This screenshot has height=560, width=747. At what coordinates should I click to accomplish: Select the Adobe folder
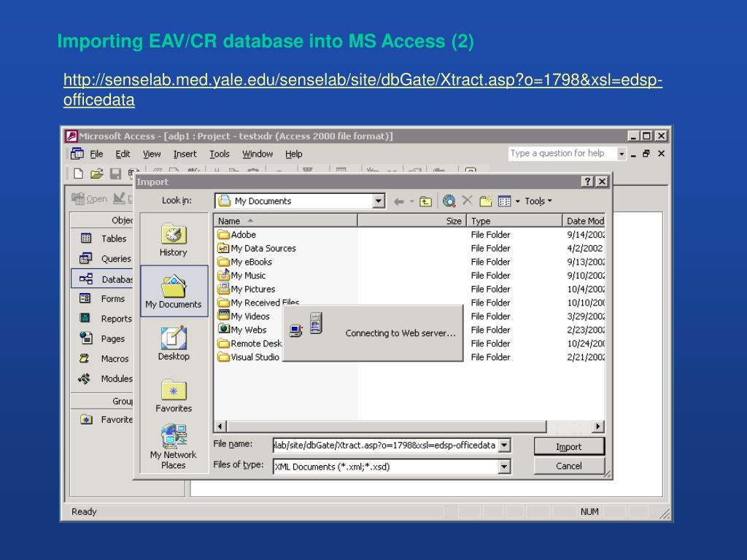tap(237, 235)
